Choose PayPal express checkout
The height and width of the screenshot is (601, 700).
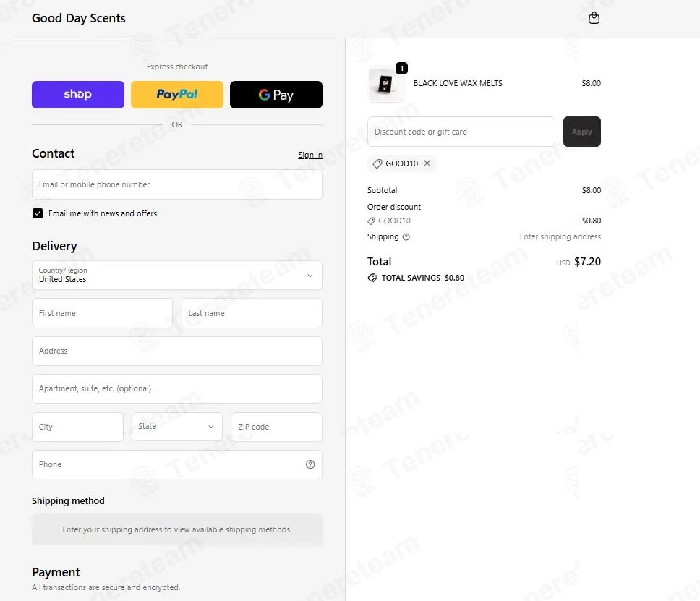177,95
